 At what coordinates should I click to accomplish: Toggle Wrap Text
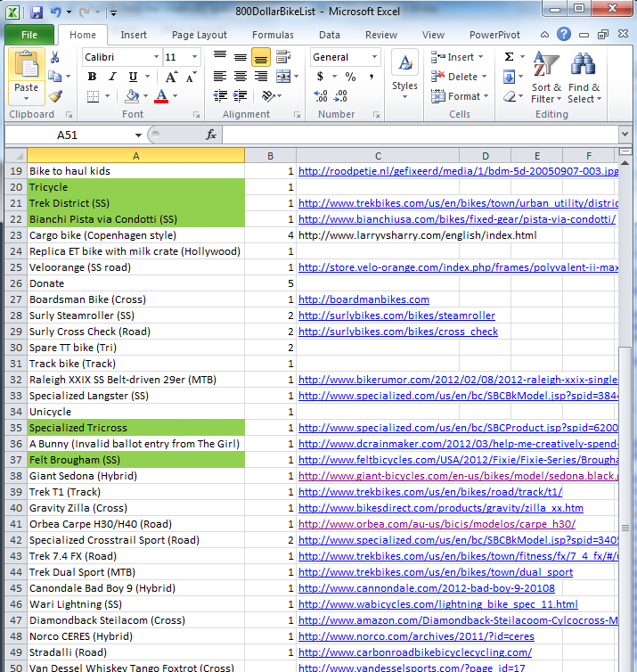[283, 56]
